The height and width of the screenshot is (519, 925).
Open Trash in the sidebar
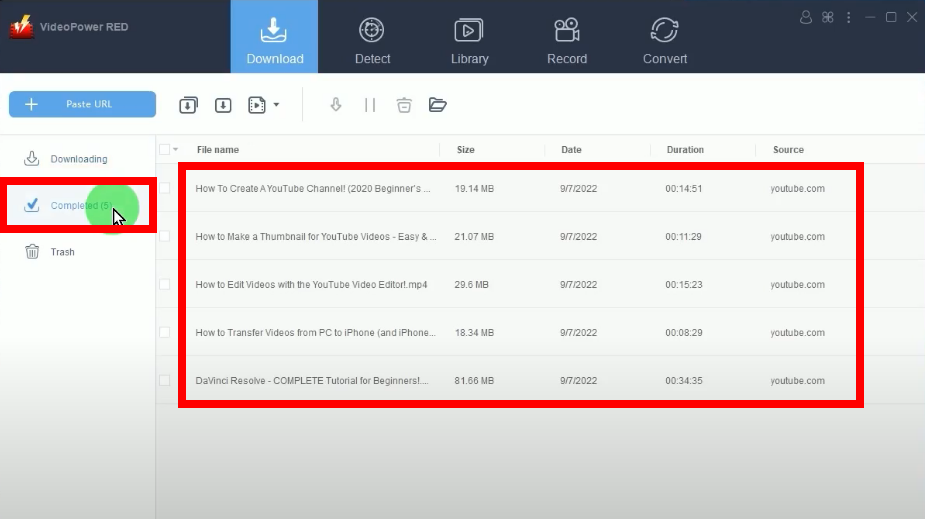coord(63,252)
